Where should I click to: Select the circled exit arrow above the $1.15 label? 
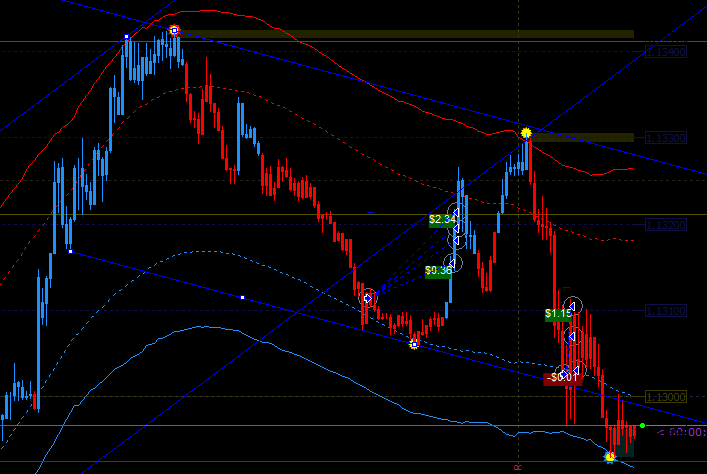click(x=572, y=306)
